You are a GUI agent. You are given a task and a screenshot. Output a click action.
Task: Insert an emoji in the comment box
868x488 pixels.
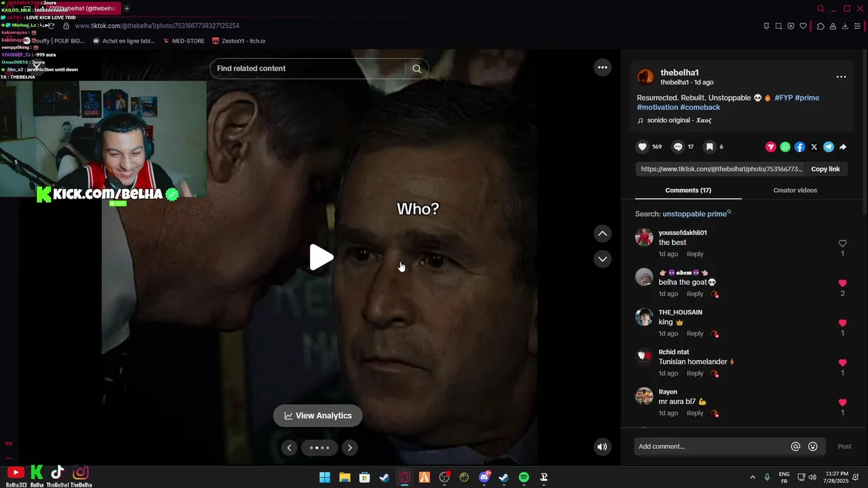tap(812, 447)
